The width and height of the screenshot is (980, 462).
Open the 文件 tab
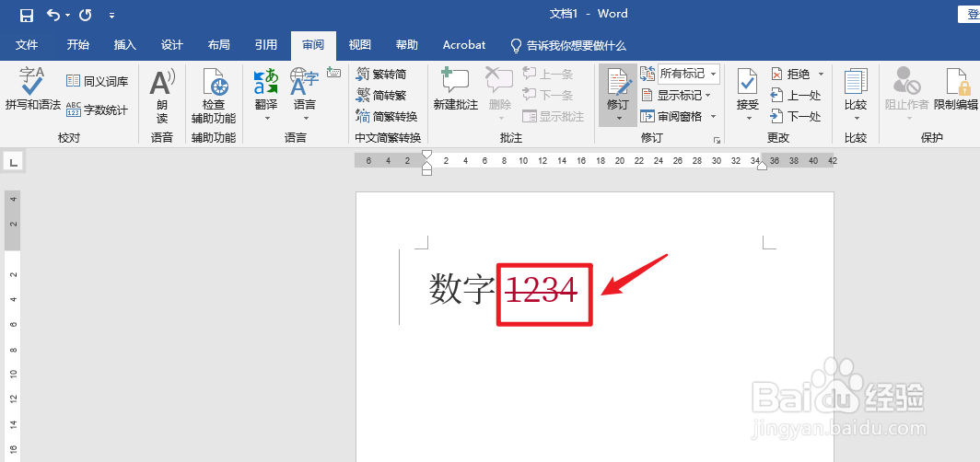point(27,45)
